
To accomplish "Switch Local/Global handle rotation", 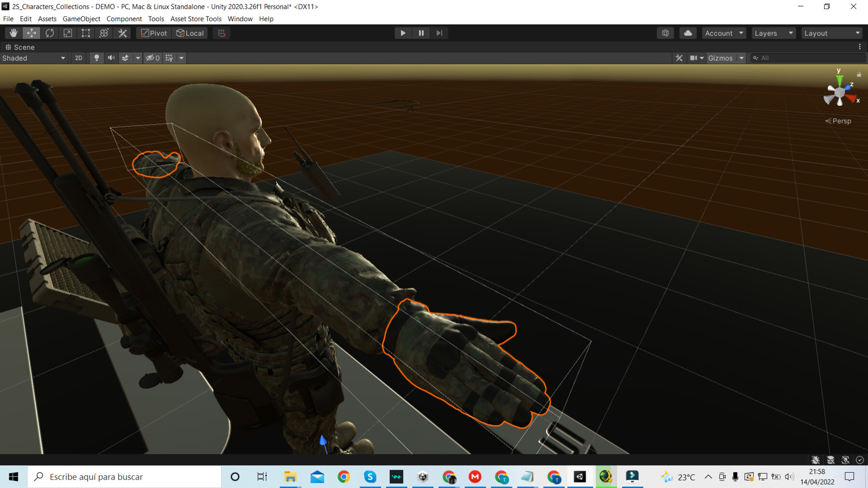I will click(x=190, y=33).
